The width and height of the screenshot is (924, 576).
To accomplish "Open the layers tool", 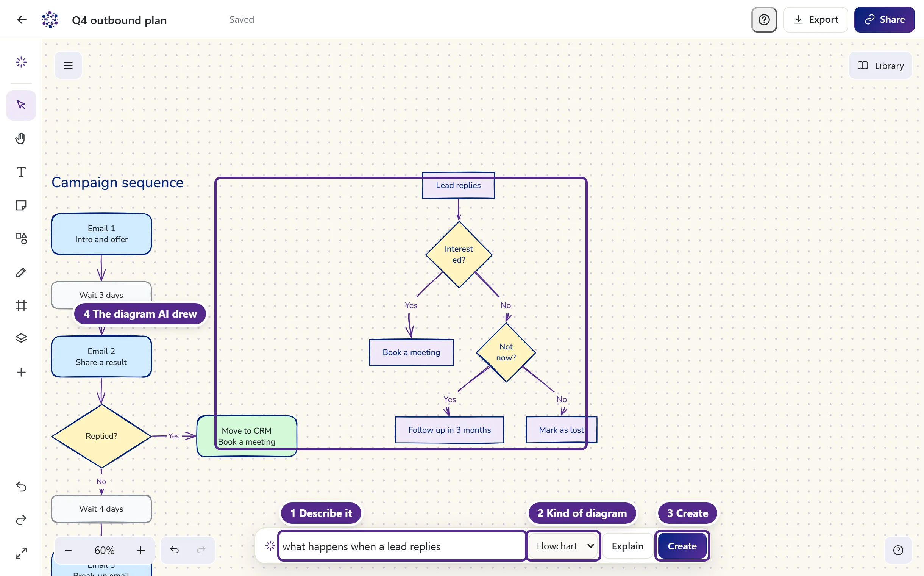I will pyautogui.click(x=21, y=338).
